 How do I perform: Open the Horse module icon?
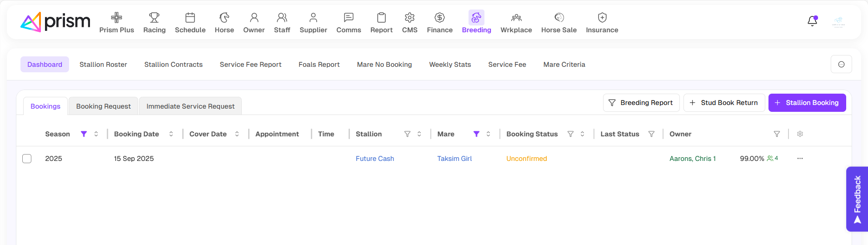[224, 18]
